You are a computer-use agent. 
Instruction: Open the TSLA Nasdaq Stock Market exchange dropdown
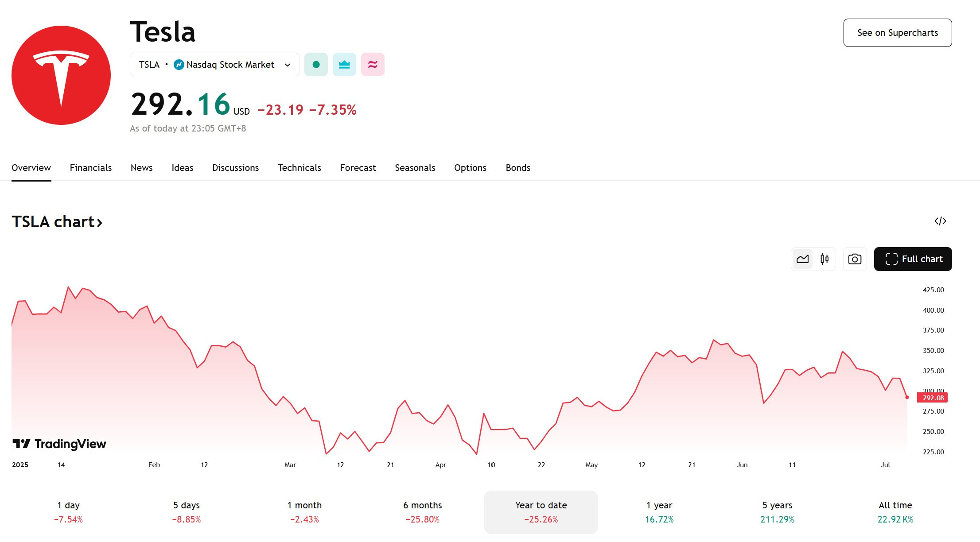click(214, 65)
